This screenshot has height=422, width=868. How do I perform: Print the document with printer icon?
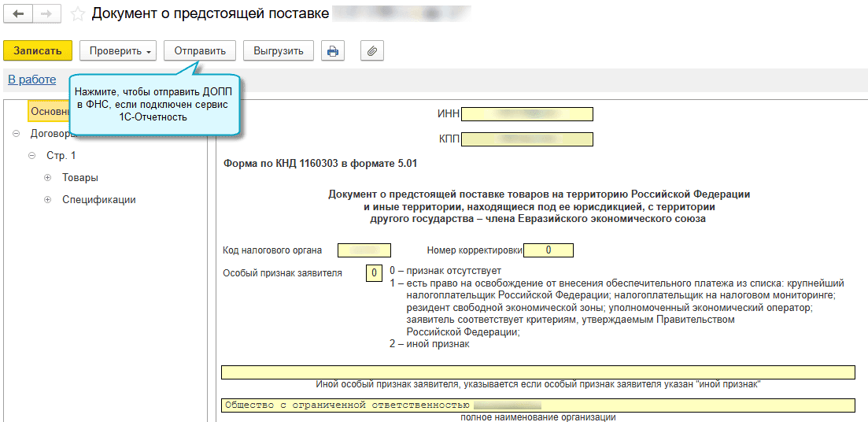click(333, 51)
